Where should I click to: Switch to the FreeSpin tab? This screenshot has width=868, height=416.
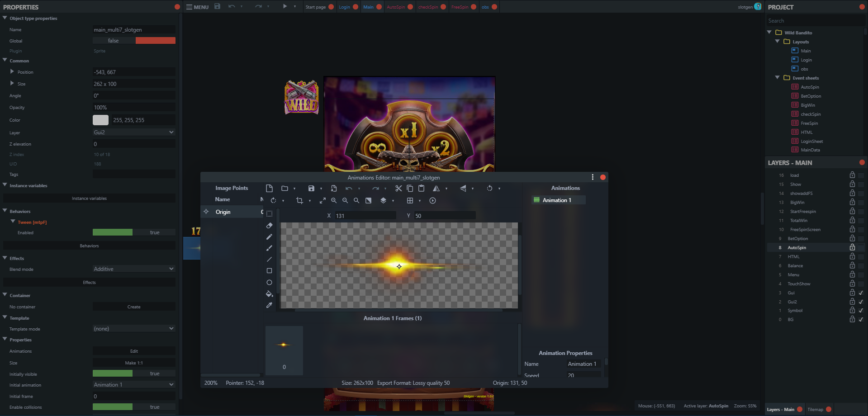[x=460, y=7]
